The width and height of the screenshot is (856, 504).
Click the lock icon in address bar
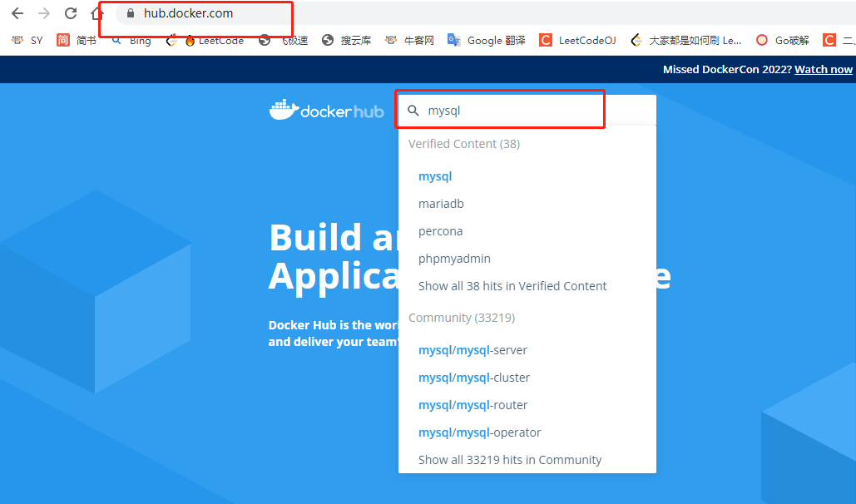click(131, 13)
